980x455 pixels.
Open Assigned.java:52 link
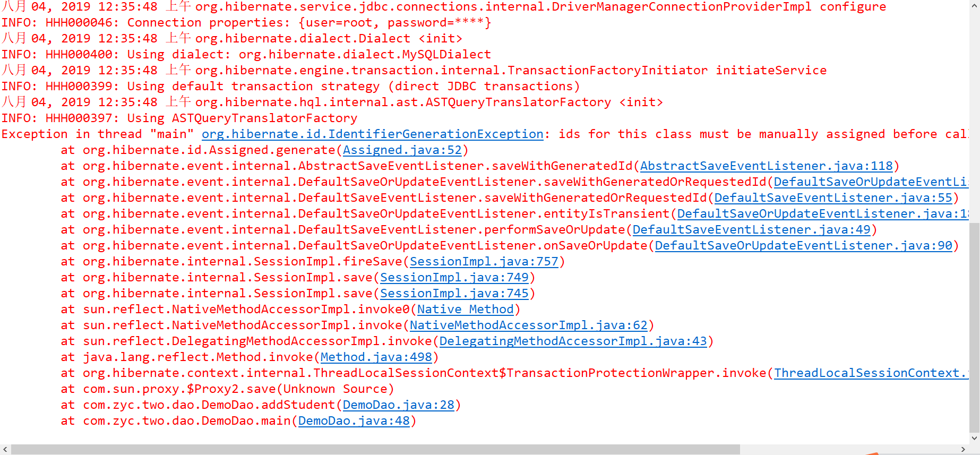402,150
